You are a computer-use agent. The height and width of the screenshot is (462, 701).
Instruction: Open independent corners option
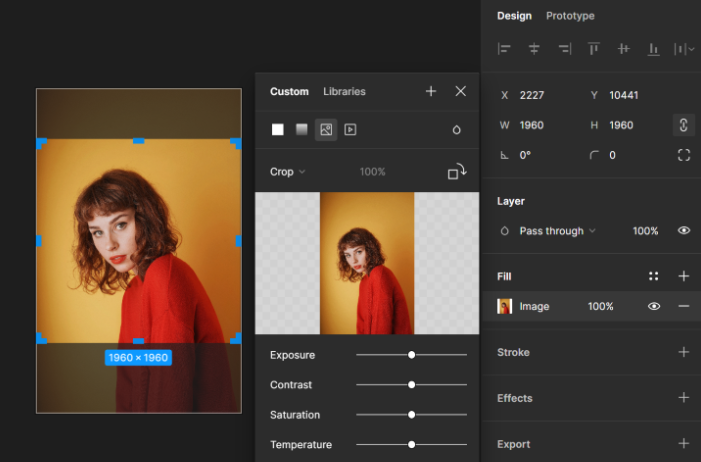click(x=684, y=155)
